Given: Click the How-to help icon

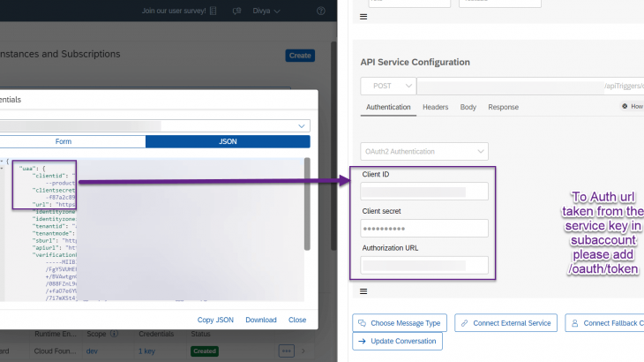Looking at the screenshot, I should point(625,107).
